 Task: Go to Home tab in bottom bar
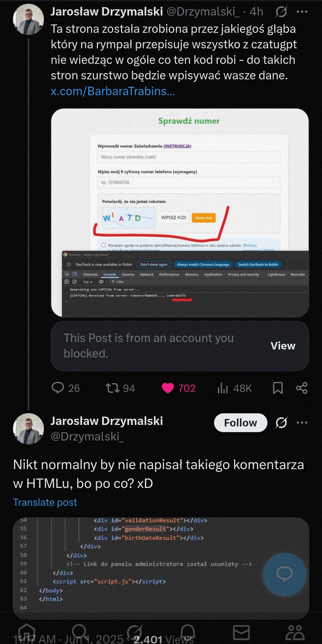(27, 631)
